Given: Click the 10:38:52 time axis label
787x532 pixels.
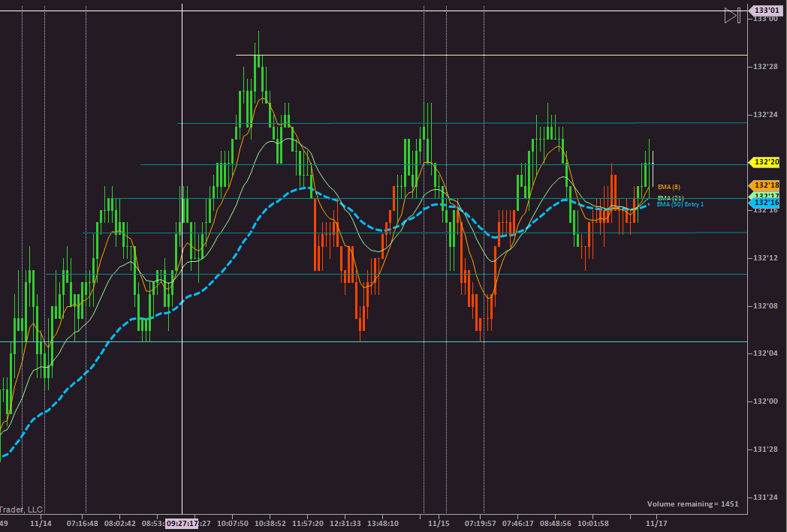Looking at the screenshot, I should click(x=270, y=524).
